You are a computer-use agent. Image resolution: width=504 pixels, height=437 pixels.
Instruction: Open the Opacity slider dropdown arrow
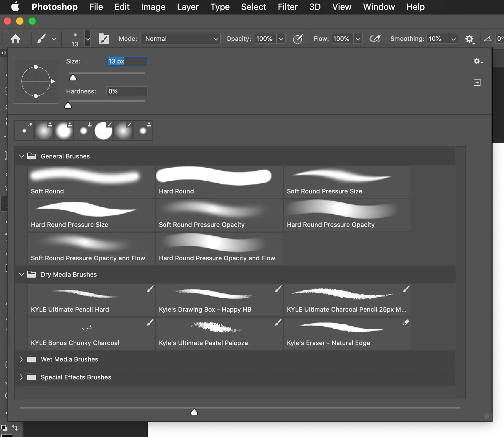coord(281,39)
